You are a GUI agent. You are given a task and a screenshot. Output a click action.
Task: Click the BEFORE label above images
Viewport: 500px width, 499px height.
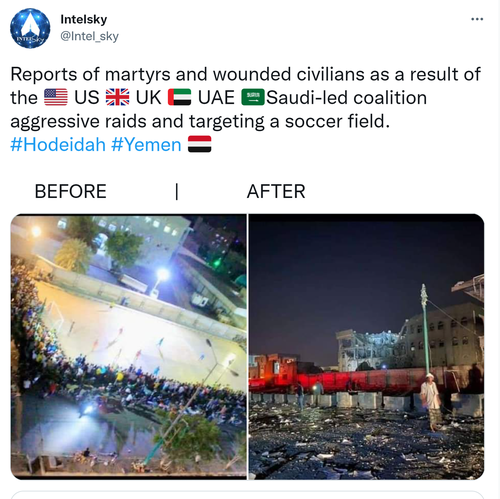coord(71,191)
